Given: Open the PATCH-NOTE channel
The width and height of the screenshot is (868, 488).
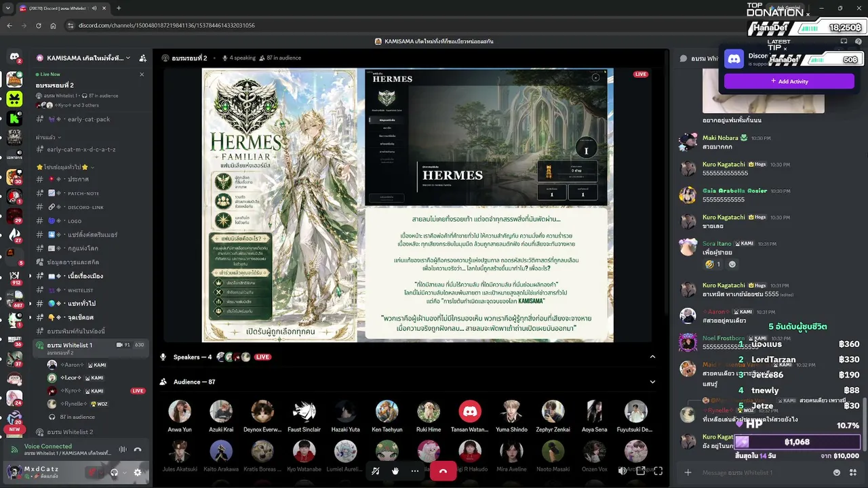Looking at the screenshot, I should pos(90,193).
